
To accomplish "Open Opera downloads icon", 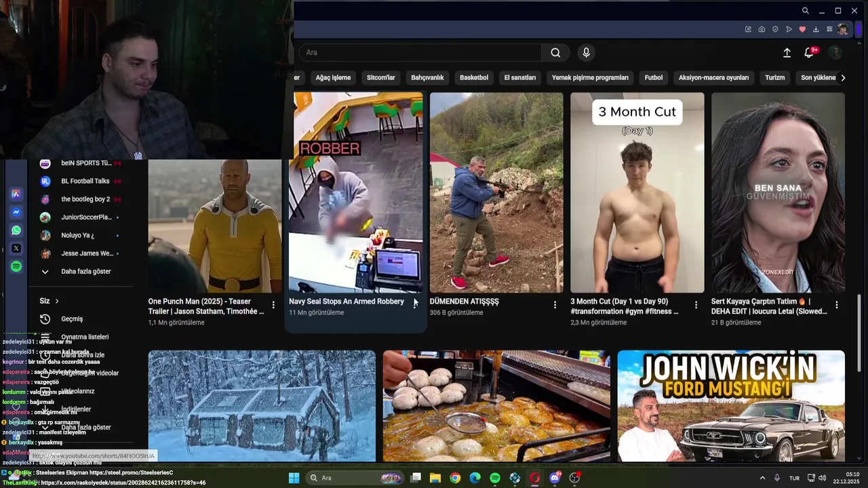I will coord(816,29).
